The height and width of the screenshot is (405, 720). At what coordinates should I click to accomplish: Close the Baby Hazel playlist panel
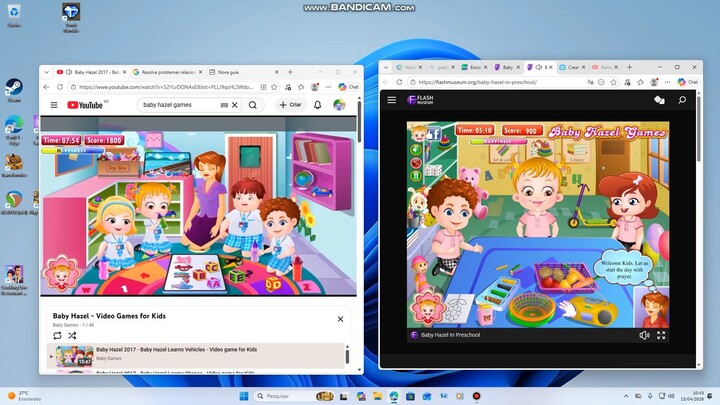[x=340, y=319]
